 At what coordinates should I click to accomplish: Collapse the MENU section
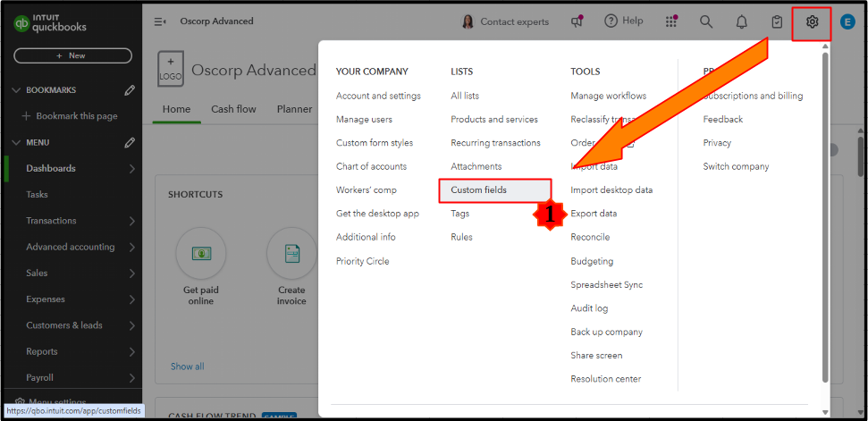[16, 143]
